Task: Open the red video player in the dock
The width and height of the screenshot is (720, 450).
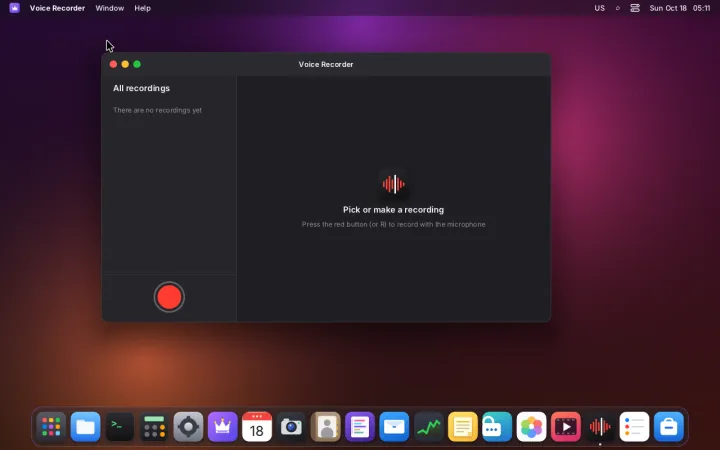Action: pos(566,427)
